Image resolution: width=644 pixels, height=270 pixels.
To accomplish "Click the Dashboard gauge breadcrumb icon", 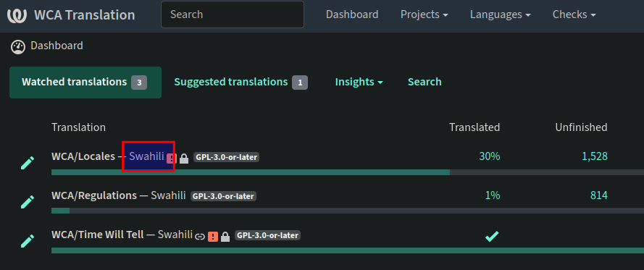I will (18, 47).
